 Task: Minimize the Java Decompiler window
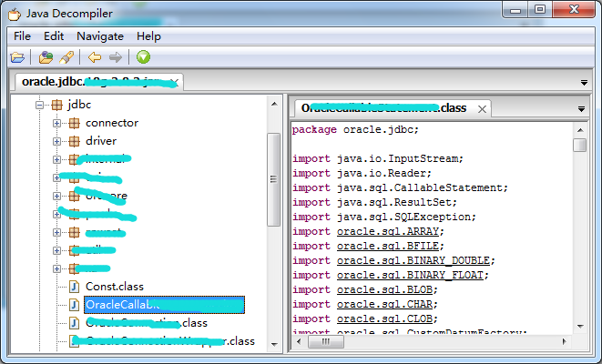pyautogui.click(x=515, y=10)
